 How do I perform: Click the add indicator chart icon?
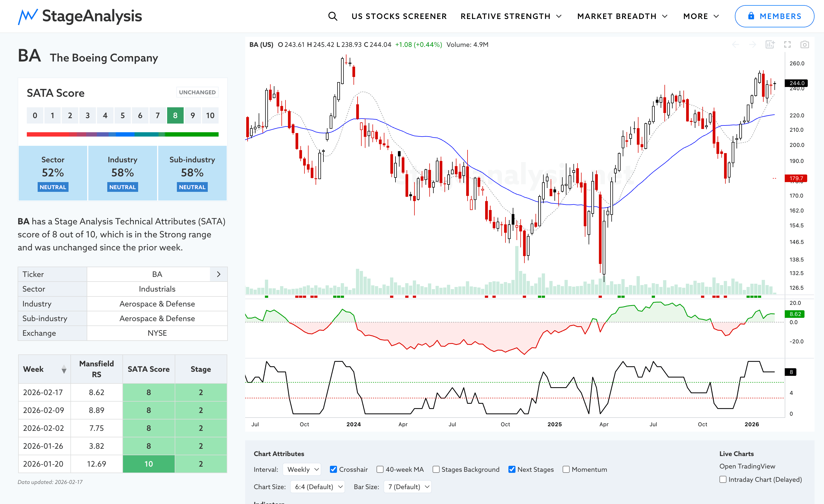pyautogui.click(x=770, y=44)
